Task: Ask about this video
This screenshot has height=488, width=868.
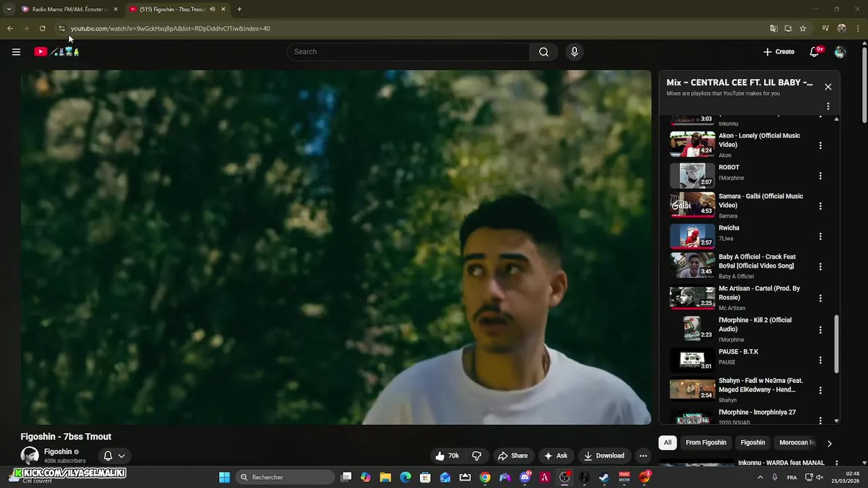Action: pos(555,455)
